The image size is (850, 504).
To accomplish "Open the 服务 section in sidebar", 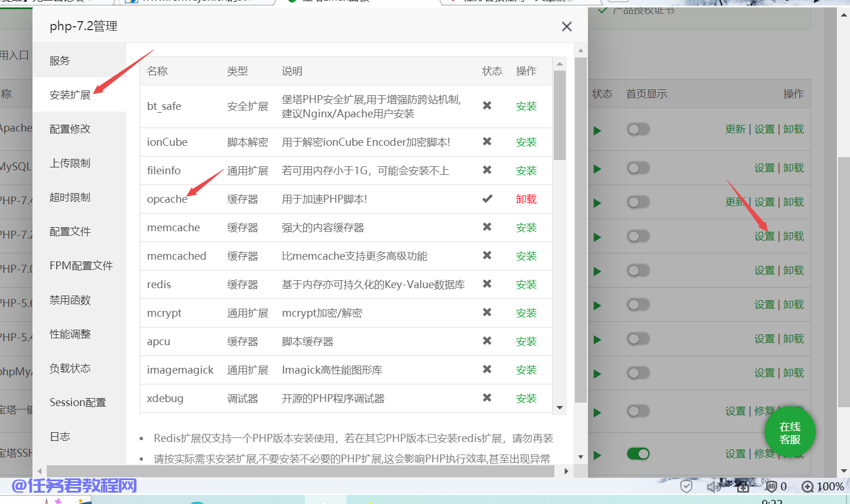I will pos(79,60).
